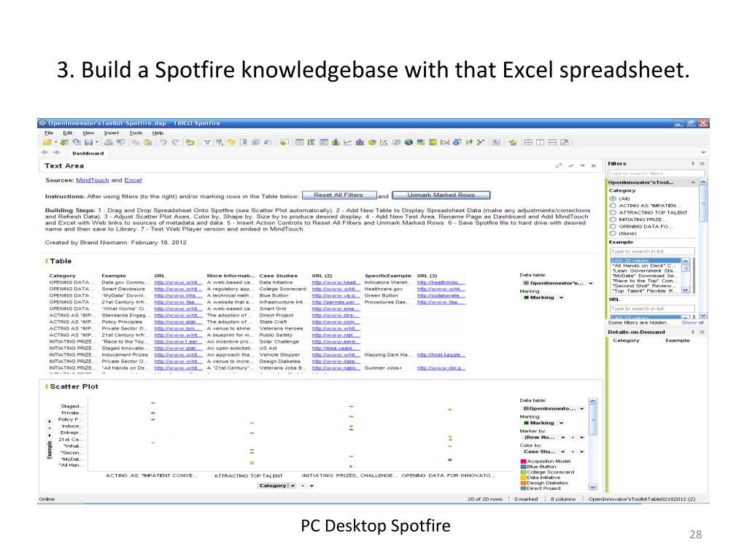
Task: Click the Heat Map visualization icon
Action: tap(433, 142)
